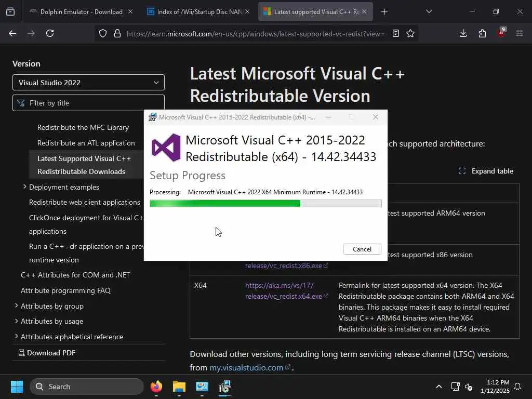The image size is (532, 399).
Task: Toggle reader view icon in address bar
Action: (x=395, y=33)
